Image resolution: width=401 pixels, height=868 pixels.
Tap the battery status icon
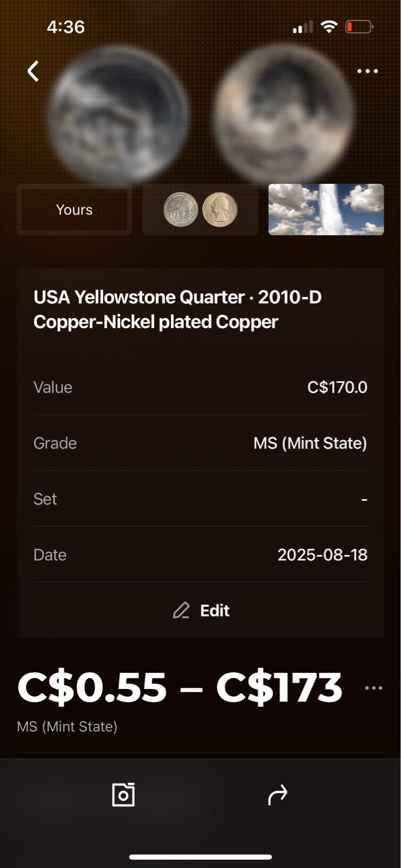pyautogui.click(x=359, y=27)
